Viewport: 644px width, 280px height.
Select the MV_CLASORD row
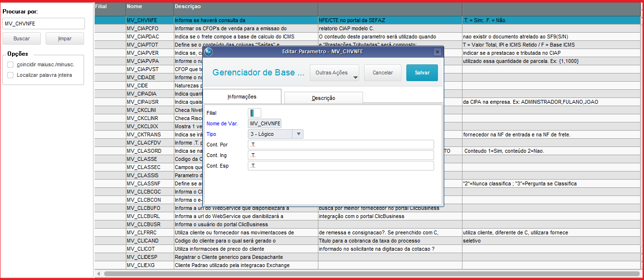(x=367, y=151)
